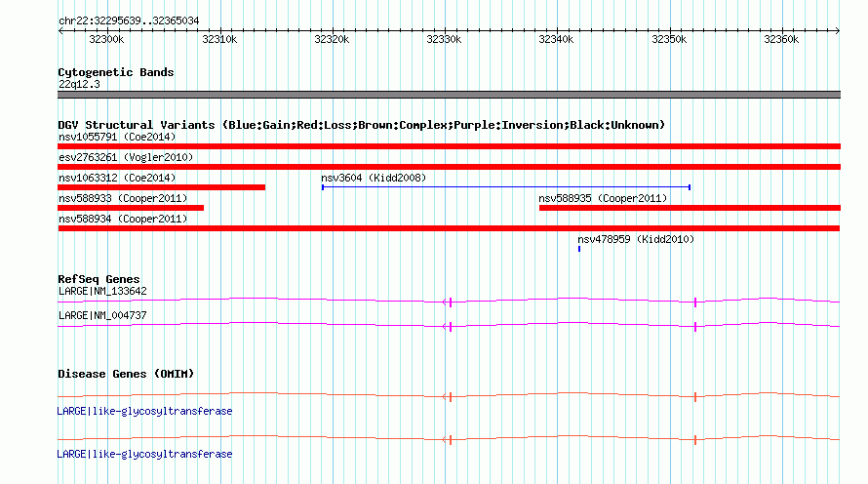Screen dimensions: 868x484
Task: Click the left arrow of the ruler
Action: [60, 31]
